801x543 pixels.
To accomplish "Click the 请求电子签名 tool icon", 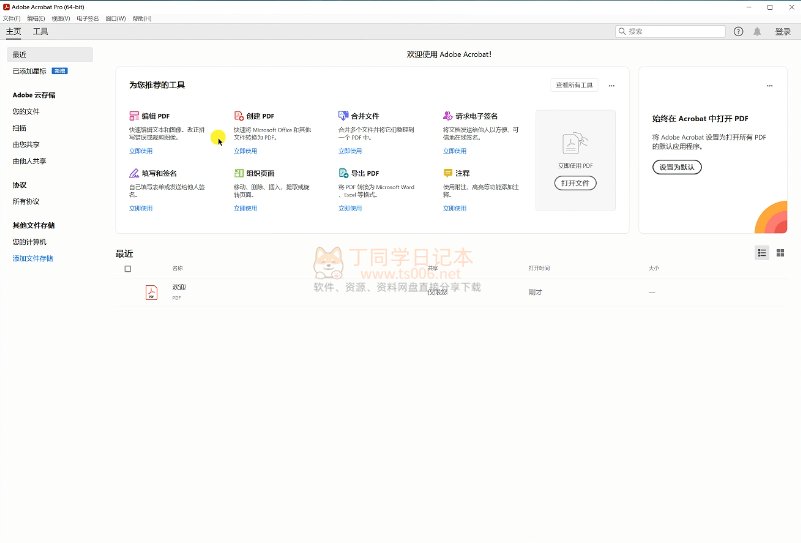I will point(447,116).
